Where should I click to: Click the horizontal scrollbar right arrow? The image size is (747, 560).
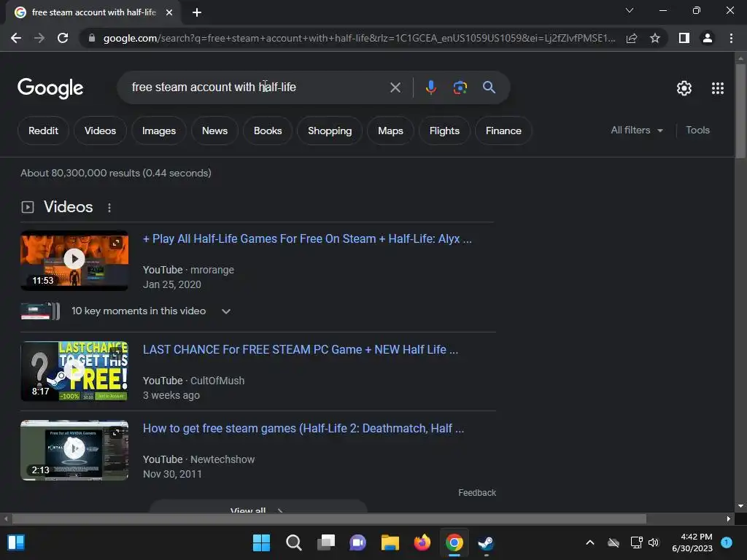click(729, 518)
